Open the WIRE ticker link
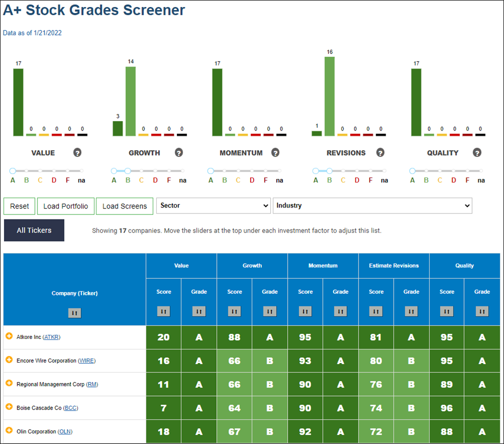 point(87,360)
